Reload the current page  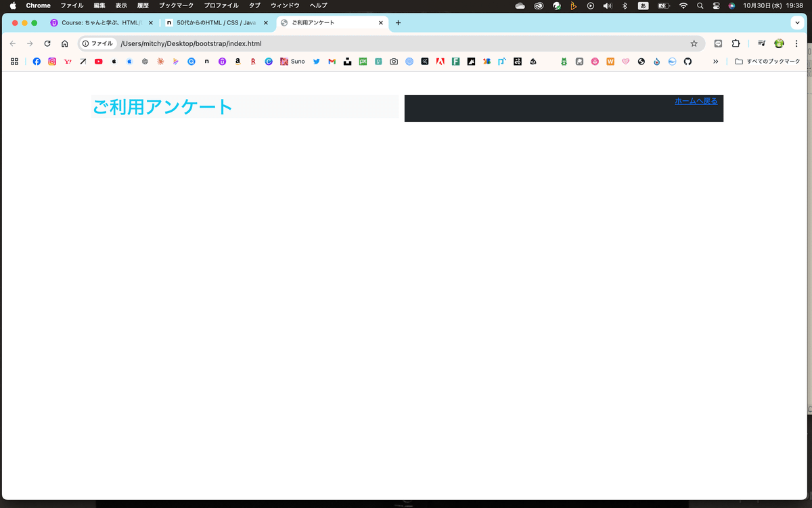(47, 43)
